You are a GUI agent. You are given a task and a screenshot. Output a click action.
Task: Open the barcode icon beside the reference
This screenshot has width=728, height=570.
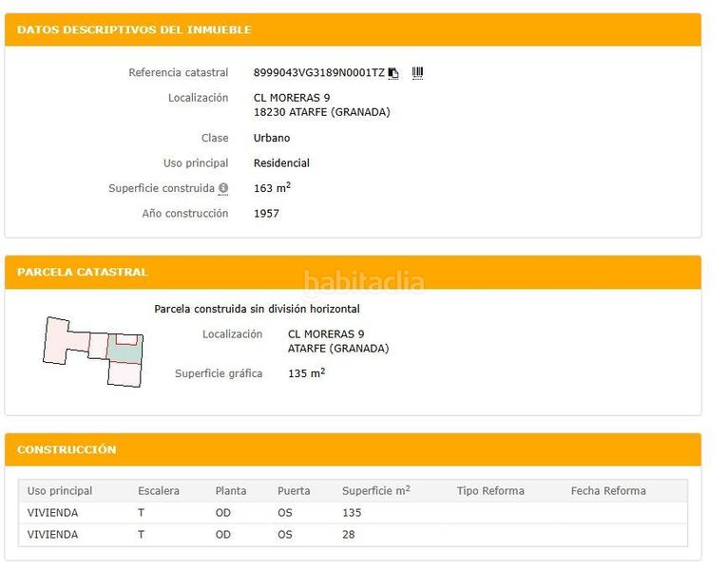[417, 73]
